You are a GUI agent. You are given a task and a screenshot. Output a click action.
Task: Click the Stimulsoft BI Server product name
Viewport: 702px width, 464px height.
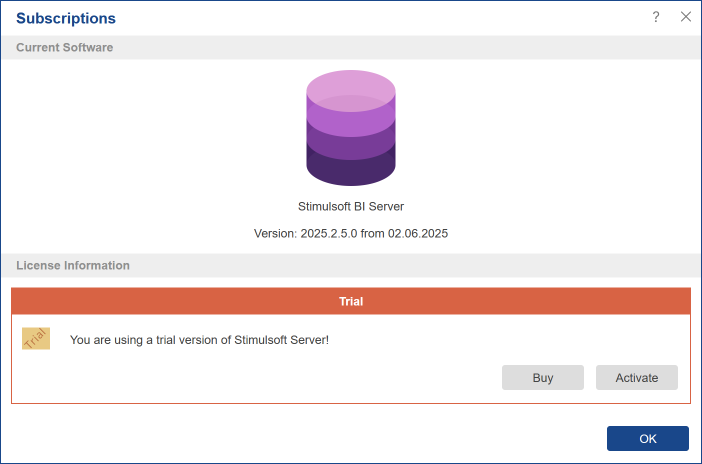[351, 206]
